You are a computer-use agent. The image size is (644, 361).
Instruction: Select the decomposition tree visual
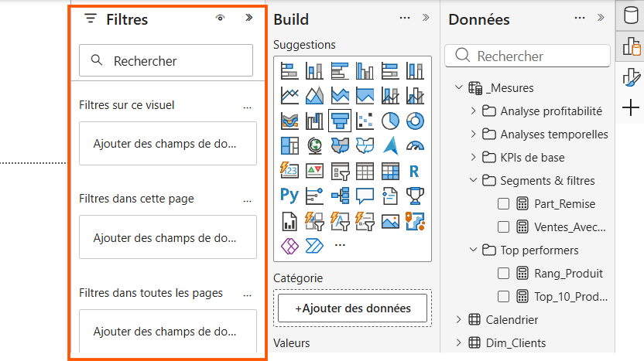tap(340, 196)
